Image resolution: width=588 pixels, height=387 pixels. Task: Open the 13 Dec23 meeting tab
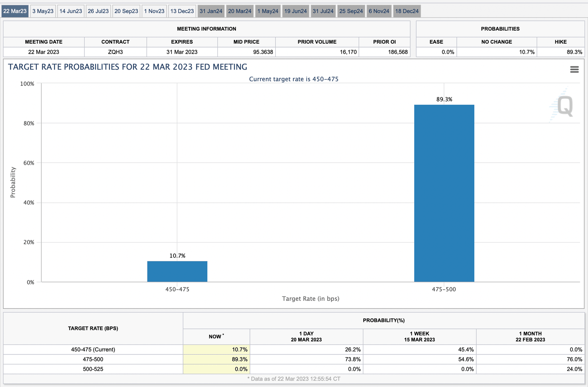tap(182, 11)
